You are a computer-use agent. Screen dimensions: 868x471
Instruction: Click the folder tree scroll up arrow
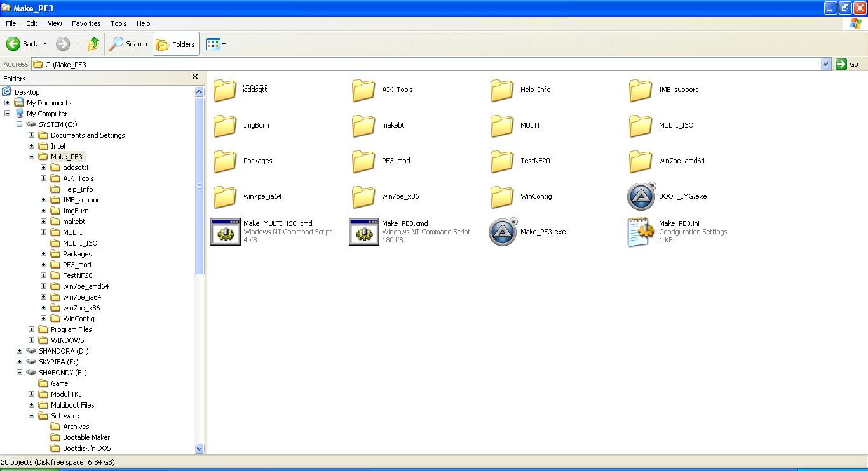(x=199, y=91)
